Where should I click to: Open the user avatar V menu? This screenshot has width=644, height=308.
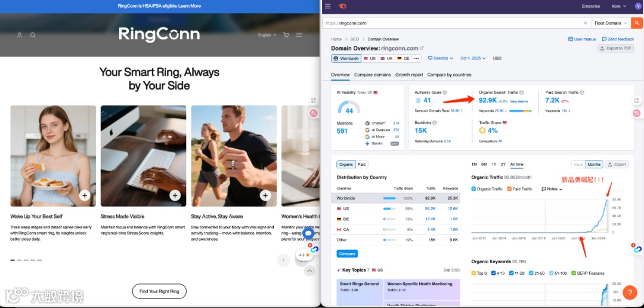(637, 6)
